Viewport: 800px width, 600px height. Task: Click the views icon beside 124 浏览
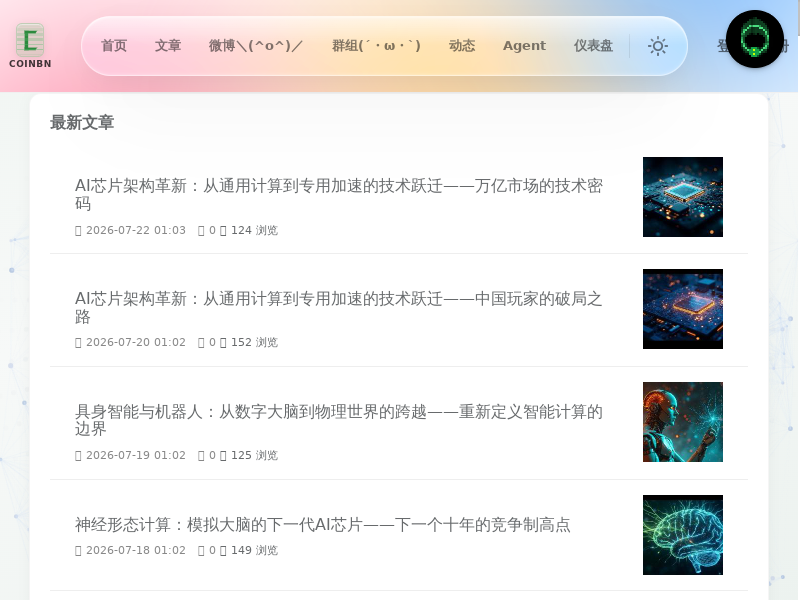coord(223,231)
